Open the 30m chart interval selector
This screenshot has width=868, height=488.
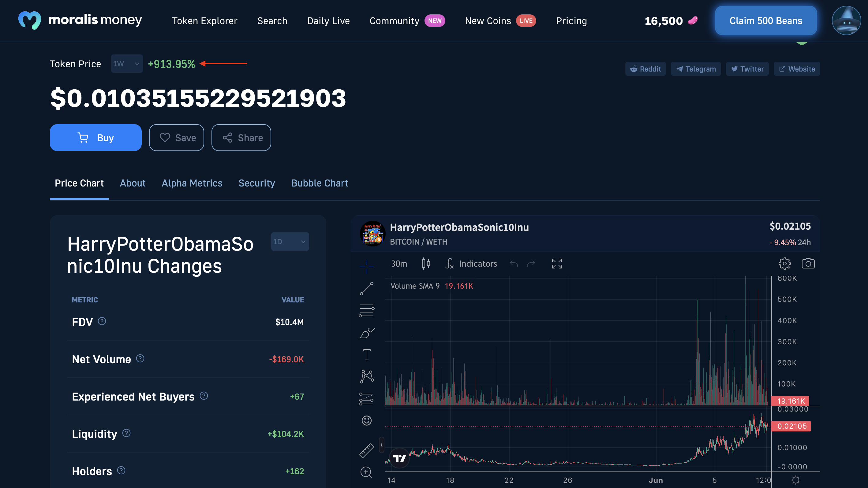tap(399, 264)
